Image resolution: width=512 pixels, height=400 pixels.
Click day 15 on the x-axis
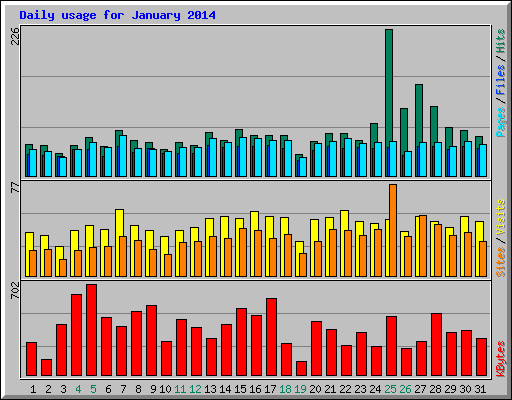tap(240, 389)
